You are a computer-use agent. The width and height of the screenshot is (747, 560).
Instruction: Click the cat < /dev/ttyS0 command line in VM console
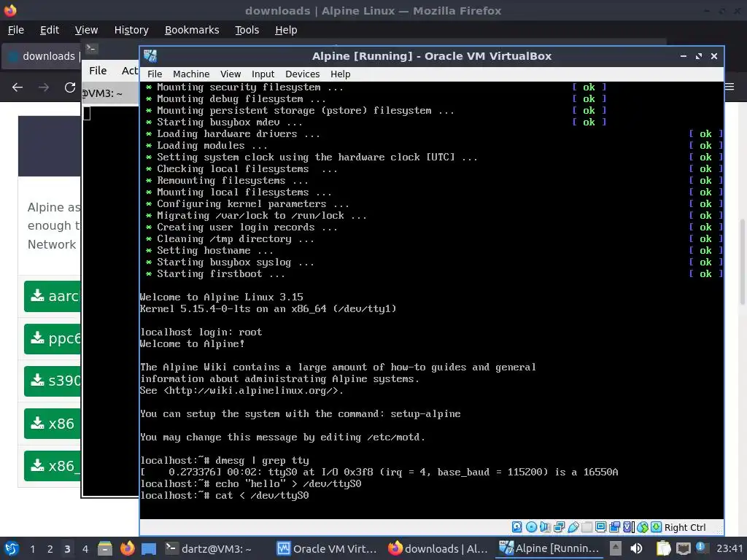pyautogui.click(x=225, y=496)
